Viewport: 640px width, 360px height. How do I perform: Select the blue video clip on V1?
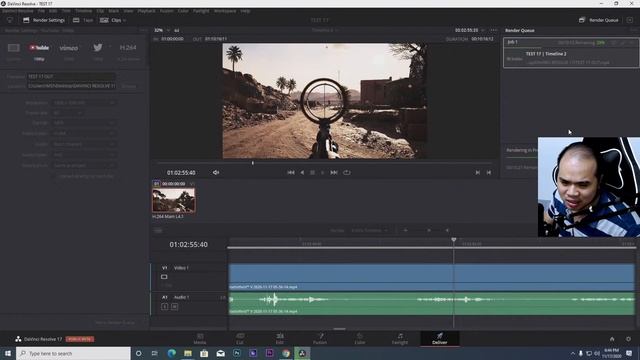[x=431, y=277]
